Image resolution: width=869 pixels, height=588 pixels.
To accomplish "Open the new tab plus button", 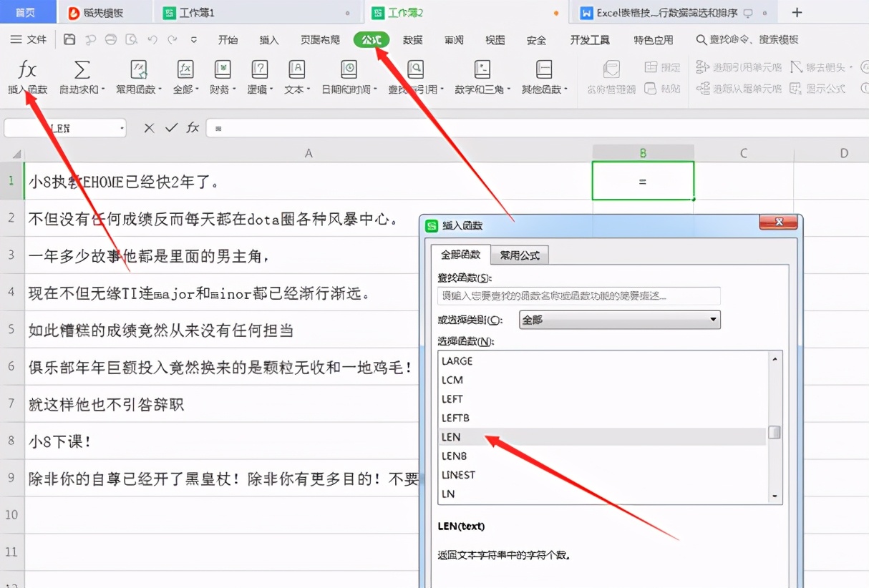I will [797, 12].
